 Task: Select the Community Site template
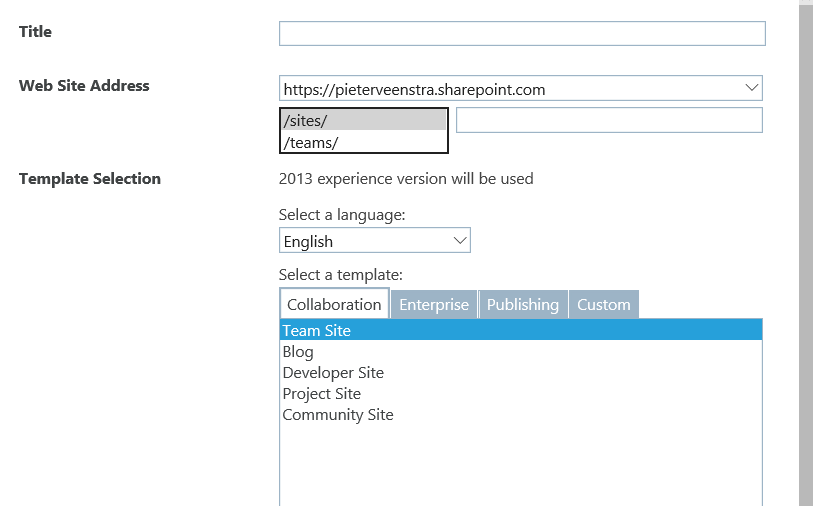point(521,414)
